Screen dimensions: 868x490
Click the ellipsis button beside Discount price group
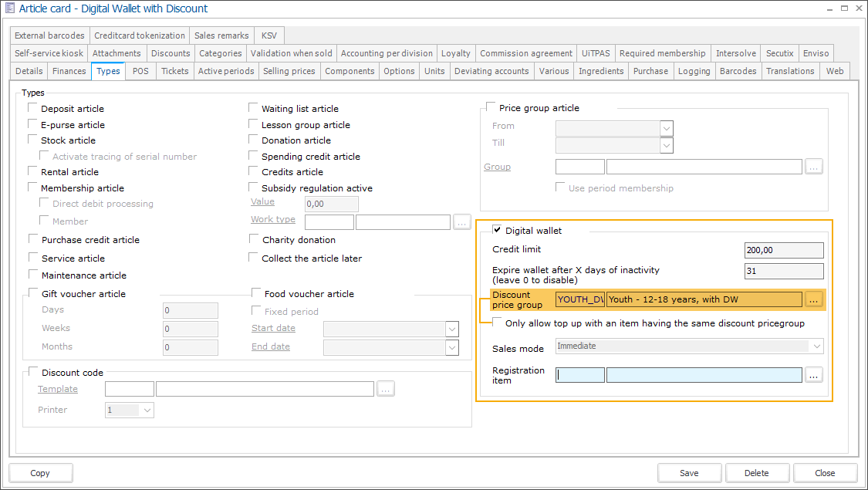click(814, 300)
